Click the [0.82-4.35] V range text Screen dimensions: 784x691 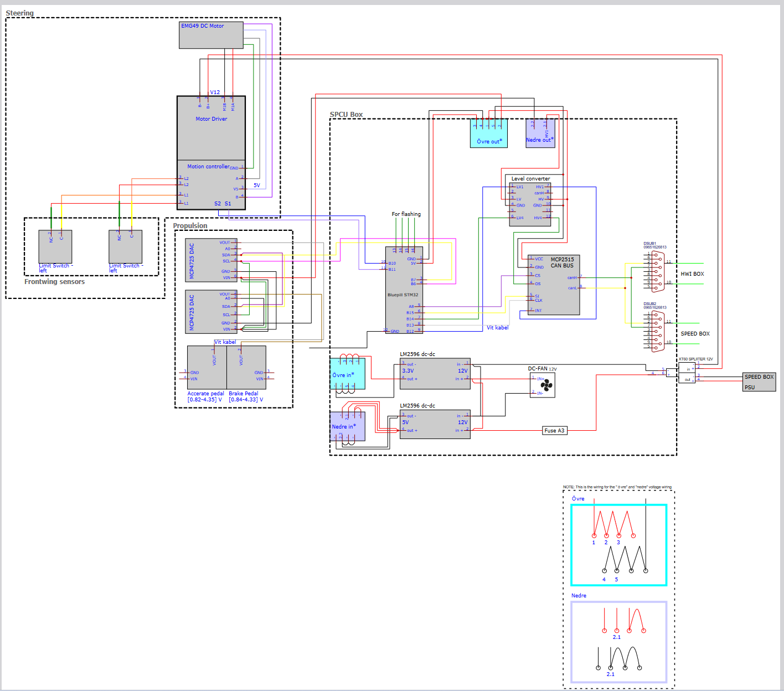tap(204, 400)
